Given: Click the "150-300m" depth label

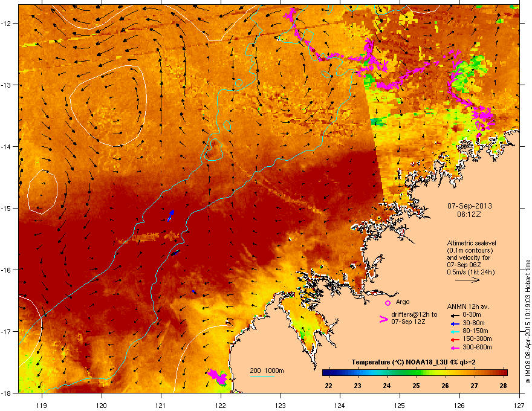Looking at the screenshot, I should pos(477,338).
